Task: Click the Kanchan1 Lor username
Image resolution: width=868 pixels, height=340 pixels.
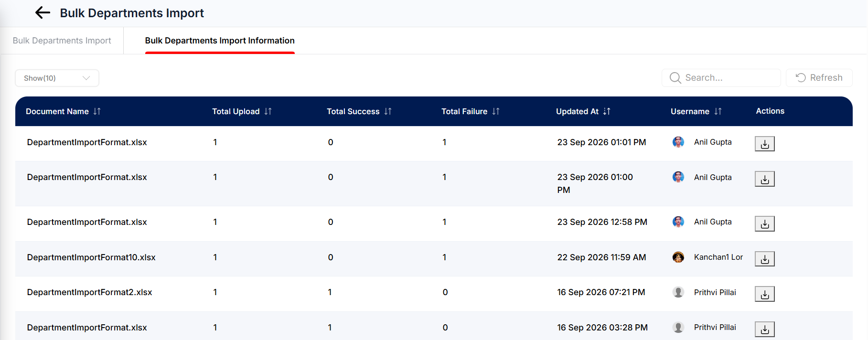Action: point(718,257)
